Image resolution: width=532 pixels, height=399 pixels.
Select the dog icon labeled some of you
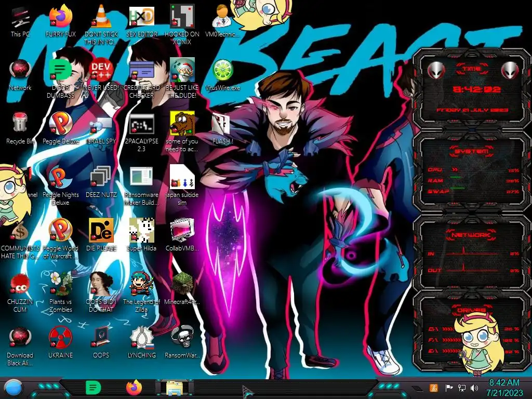click(182, 123)
